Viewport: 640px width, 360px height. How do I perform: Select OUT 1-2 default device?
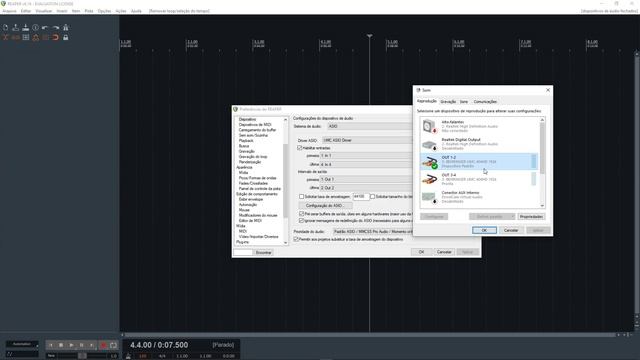[x=479, y=162]
